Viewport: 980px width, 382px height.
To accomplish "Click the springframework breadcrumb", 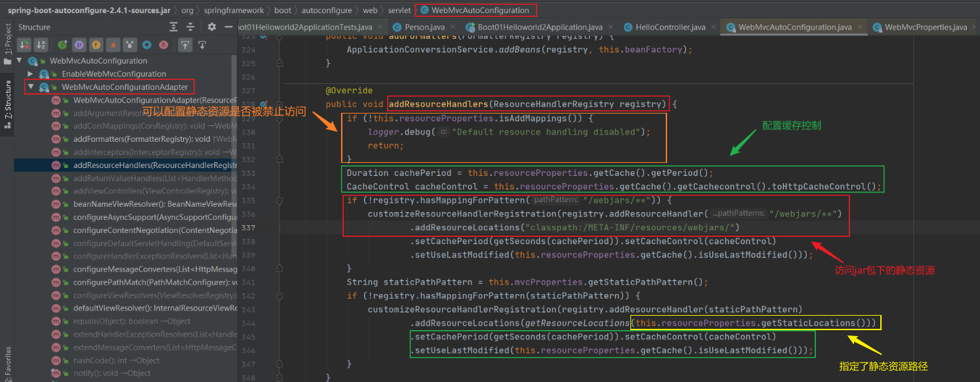I will (x=234, y=11).
